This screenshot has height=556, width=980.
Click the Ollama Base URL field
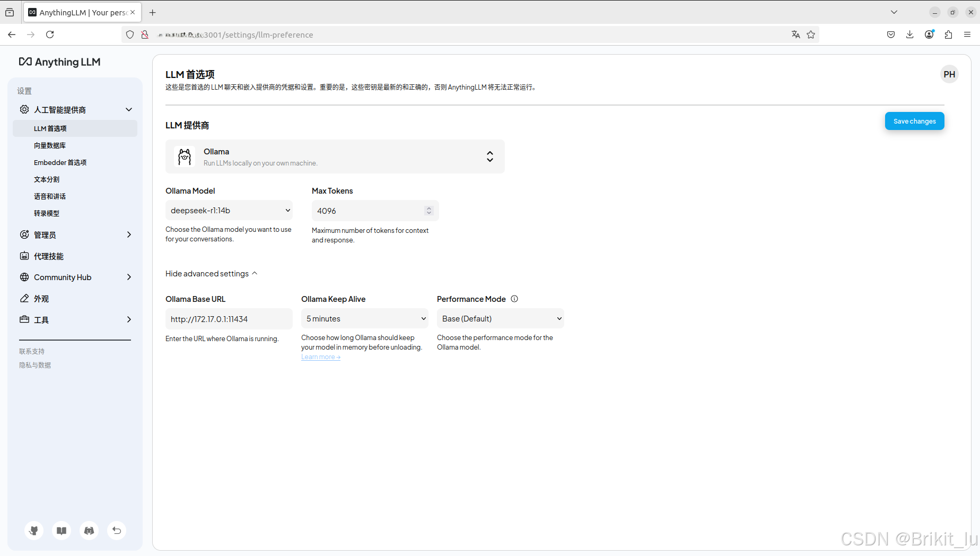pos(229,319)
